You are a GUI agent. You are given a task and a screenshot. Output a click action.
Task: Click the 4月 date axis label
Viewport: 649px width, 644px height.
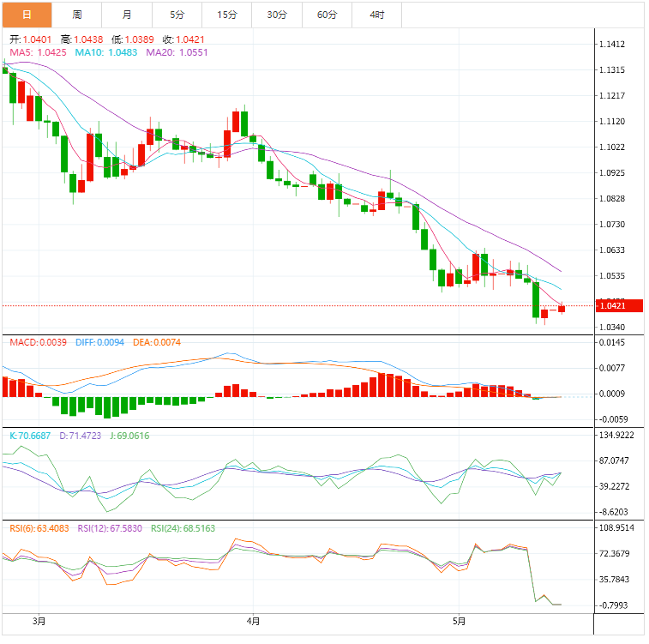point(253,621)
